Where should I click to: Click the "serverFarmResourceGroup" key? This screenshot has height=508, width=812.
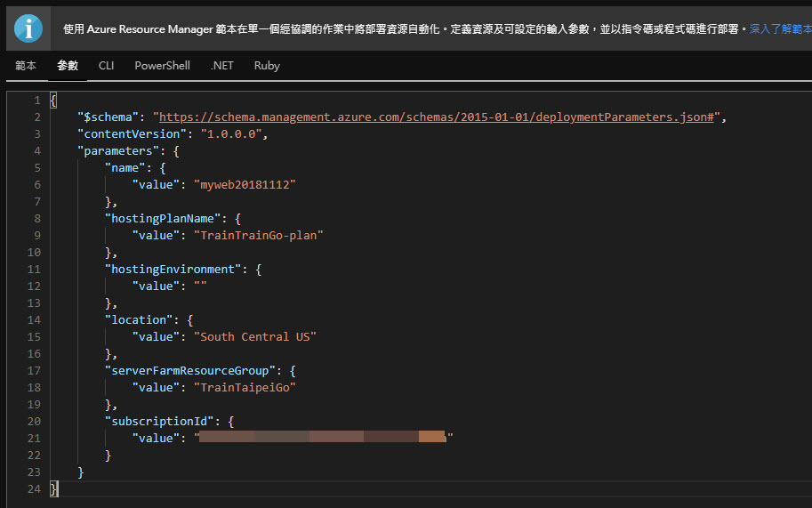(190, 371)
